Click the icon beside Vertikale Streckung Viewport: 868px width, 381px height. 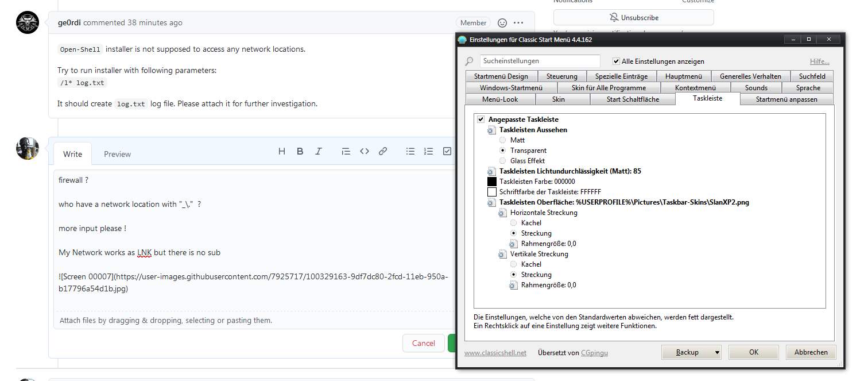(x=502, y=255)
